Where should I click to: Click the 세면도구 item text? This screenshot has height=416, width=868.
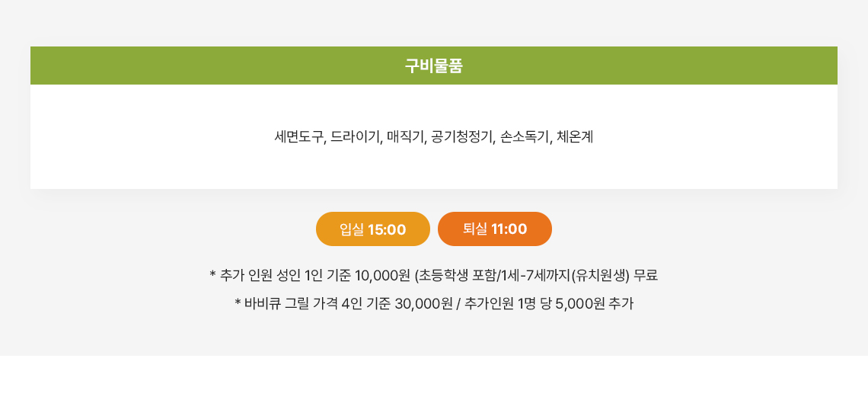(298, 137)
